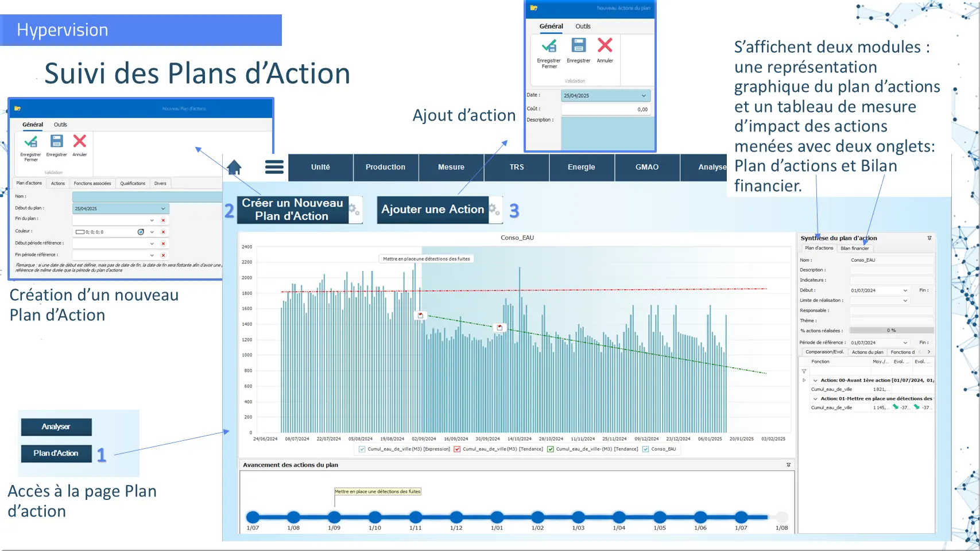Clear the Fin du plan date field
Screen dimensions: 980x551
click(163, 220)
